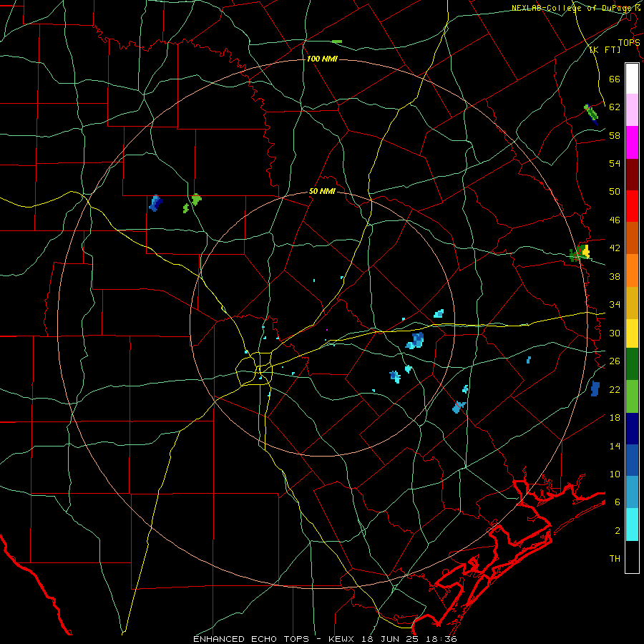
Task: Click the 10 value on the legend
Action: pos(615,474)
